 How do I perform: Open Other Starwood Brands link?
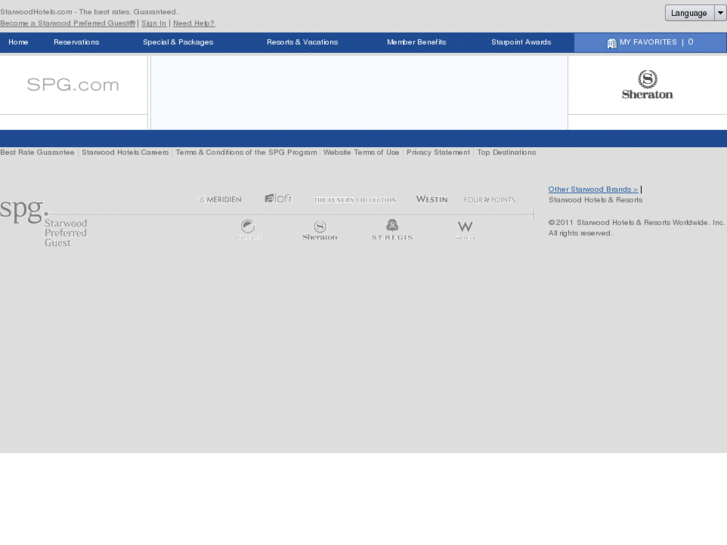pyautogui.click(x=593, y=189)
